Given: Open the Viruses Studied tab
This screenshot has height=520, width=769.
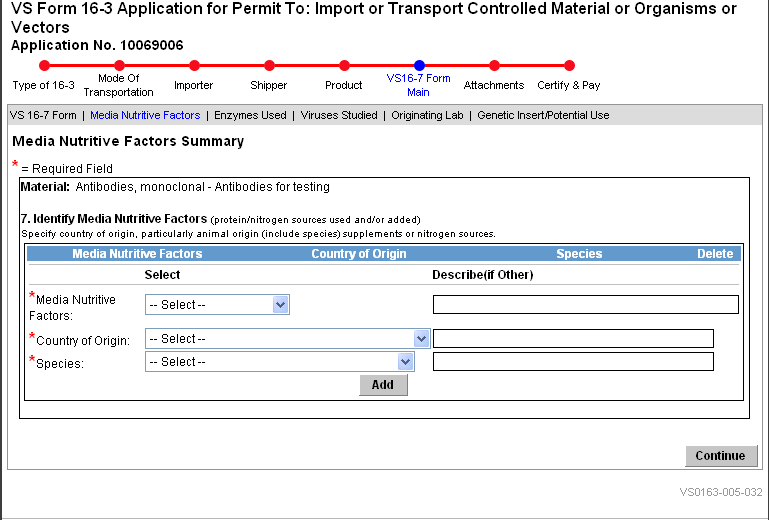Looking at the screenshot, I should tap(339, 116).
